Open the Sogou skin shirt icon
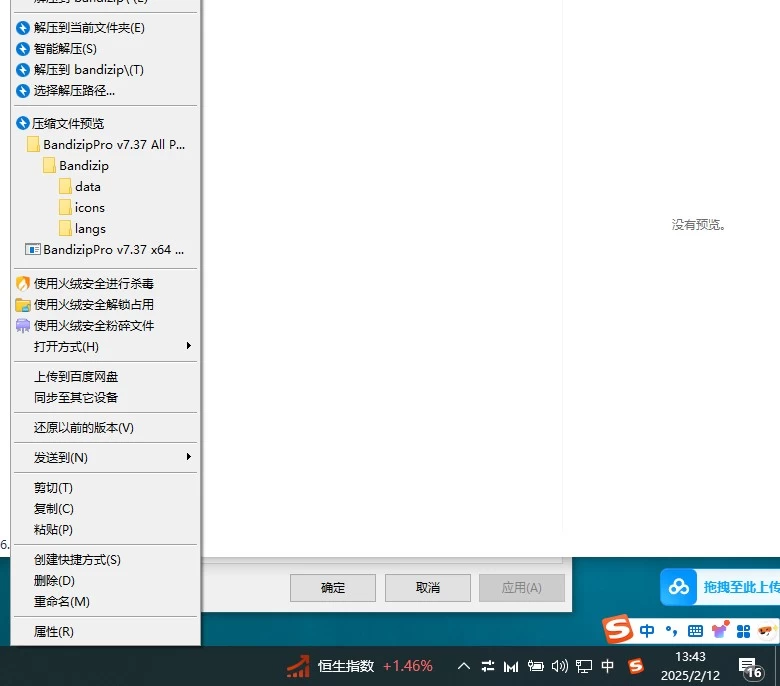The image size is (780, 686). [720, 630]
